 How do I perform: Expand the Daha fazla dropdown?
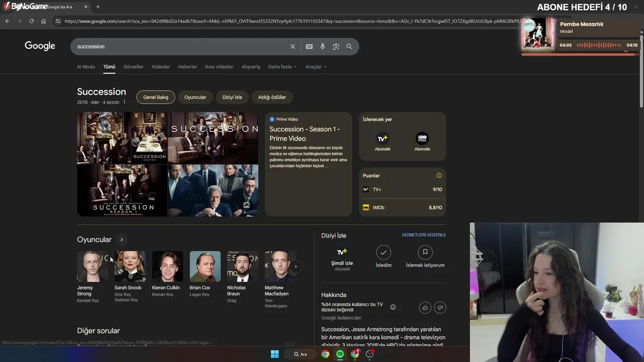pos(282,66)
